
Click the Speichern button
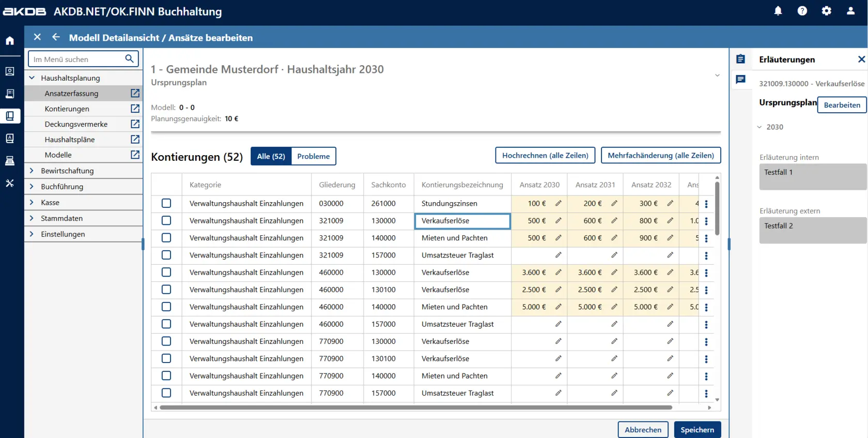pos(697,430)
